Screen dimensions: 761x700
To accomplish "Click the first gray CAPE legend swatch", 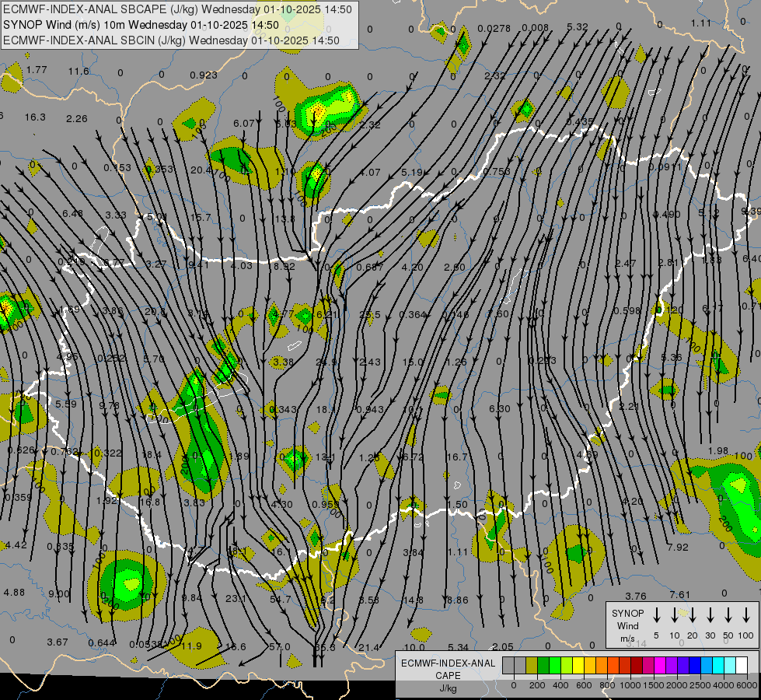I will (x=508, y=665).
